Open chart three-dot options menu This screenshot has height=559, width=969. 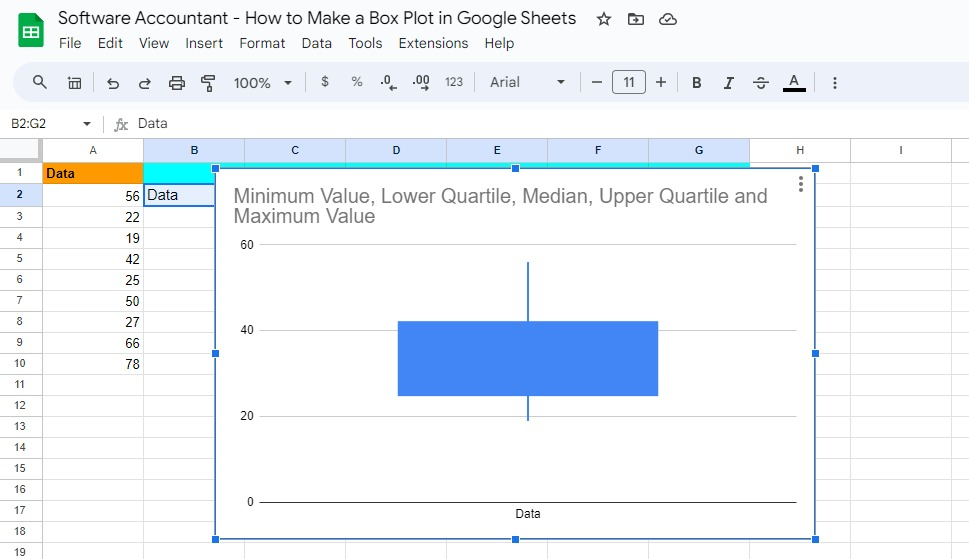[x=800, y=184]
